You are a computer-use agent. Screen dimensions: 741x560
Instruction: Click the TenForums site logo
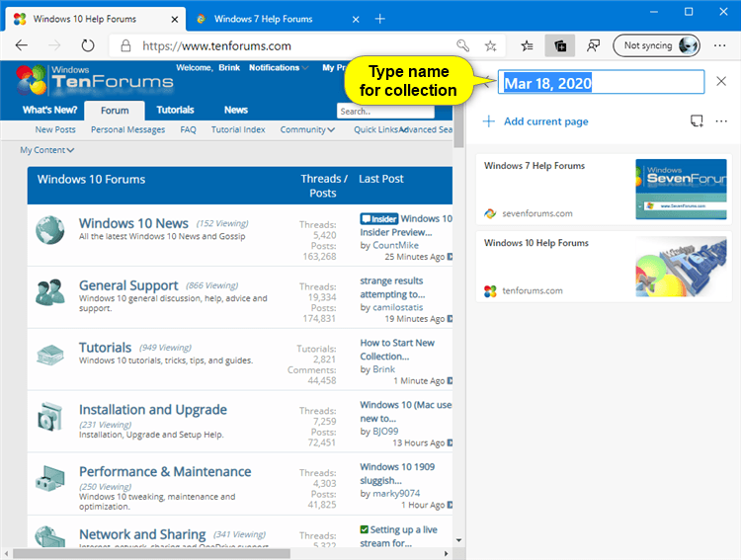pos(94,80)
